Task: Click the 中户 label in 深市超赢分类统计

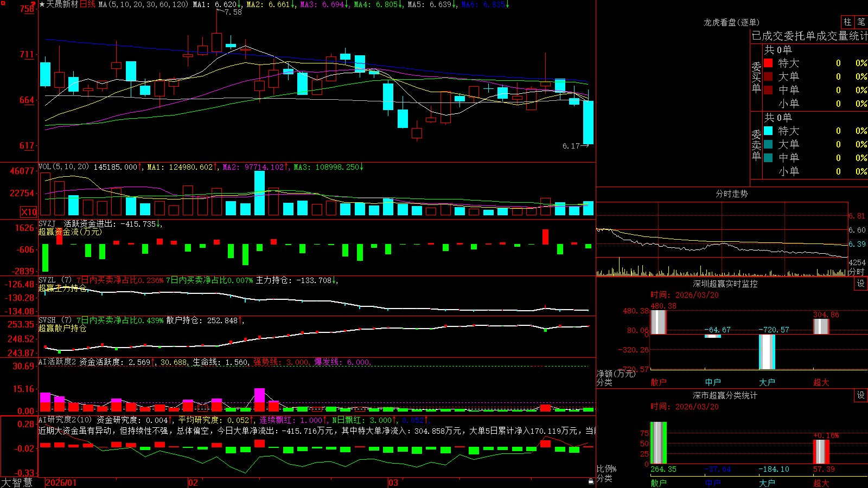Action: (x=713, y=483)
